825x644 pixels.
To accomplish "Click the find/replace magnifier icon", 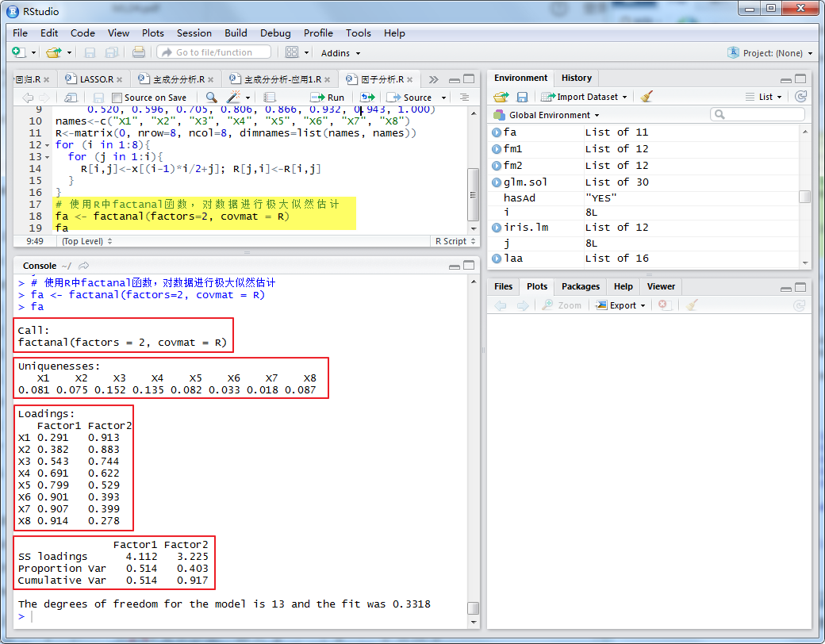I will [x=211, y=98].
